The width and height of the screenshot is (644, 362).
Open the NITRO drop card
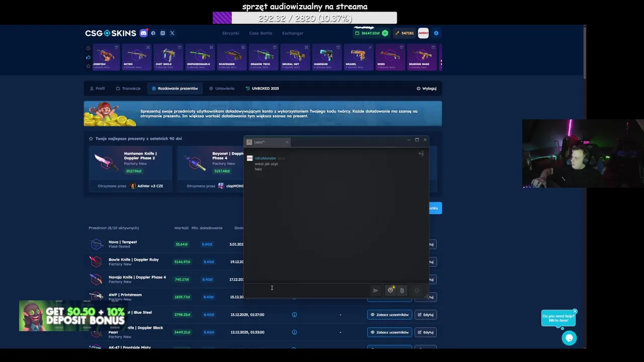pyautogui.click(x=136, y=57)
